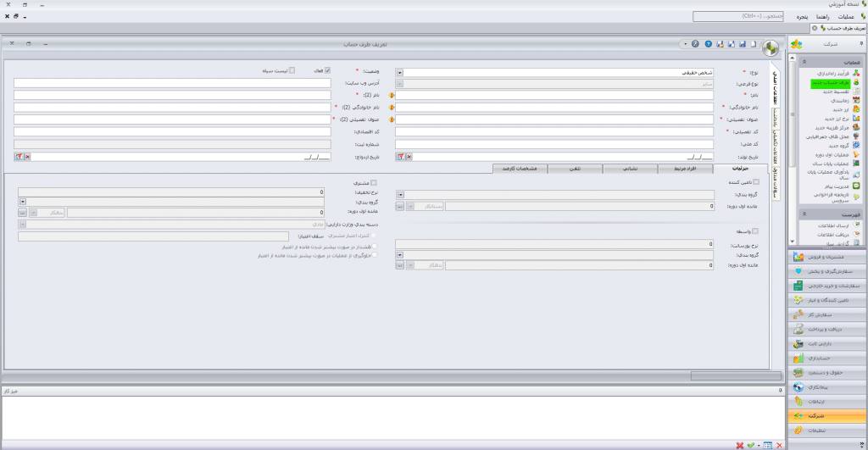This screenshot has height=450, width=868.
Task: Switch to the نشانی tab
Action: (631, 169)
